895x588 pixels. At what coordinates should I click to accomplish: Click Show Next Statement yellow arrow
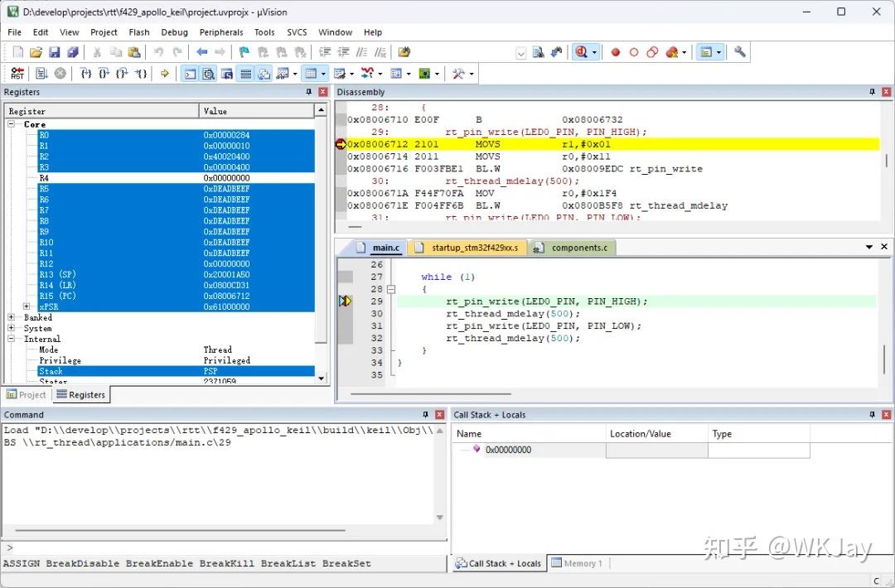(165, 74)
